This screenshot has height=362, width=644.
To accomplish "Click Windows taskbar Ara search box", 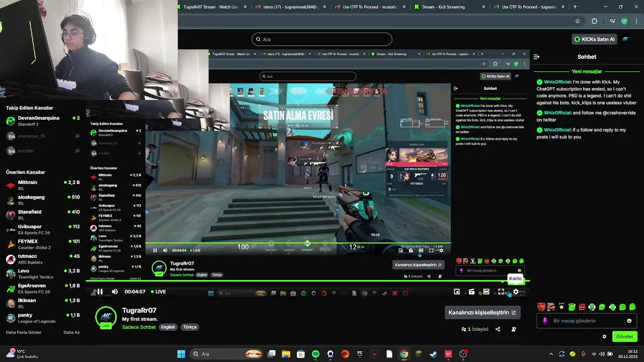I will coord(227,354).
